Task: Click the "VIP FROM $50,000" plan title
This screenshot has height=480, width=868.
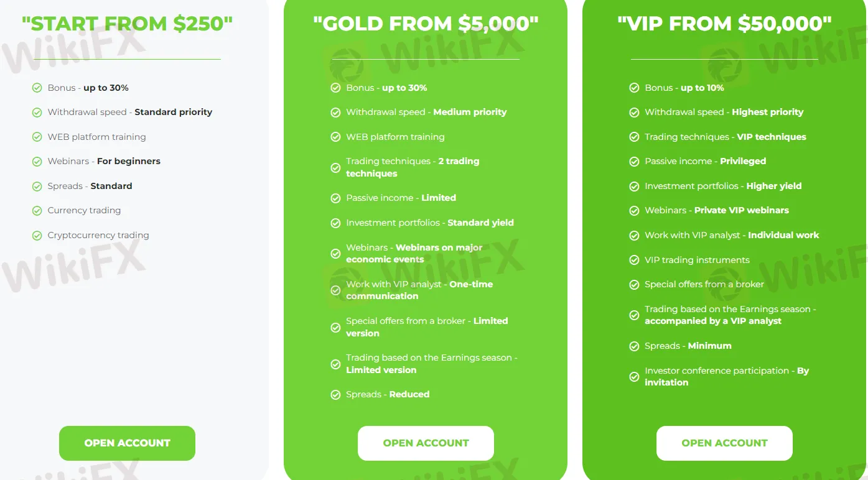Action: click(724, 24)
